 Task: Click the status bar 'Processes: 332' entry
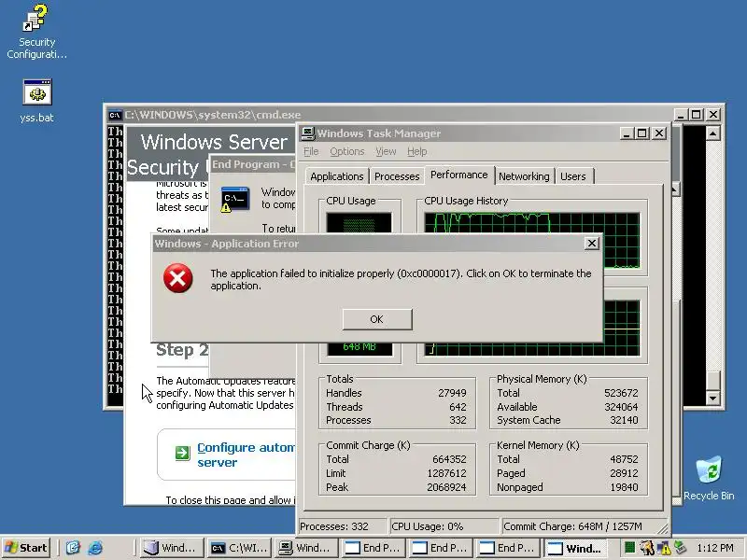tap(342, 526)
